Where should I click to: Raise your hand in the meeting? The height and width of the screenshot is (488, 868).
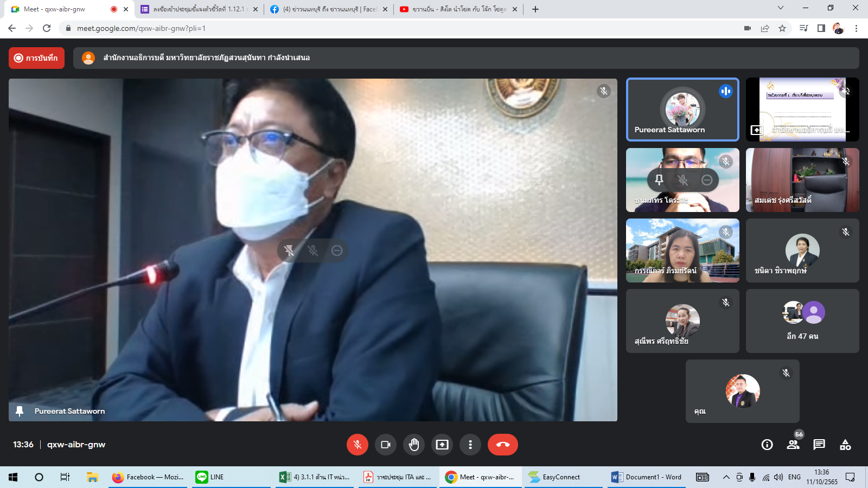(x=414, y=445)
